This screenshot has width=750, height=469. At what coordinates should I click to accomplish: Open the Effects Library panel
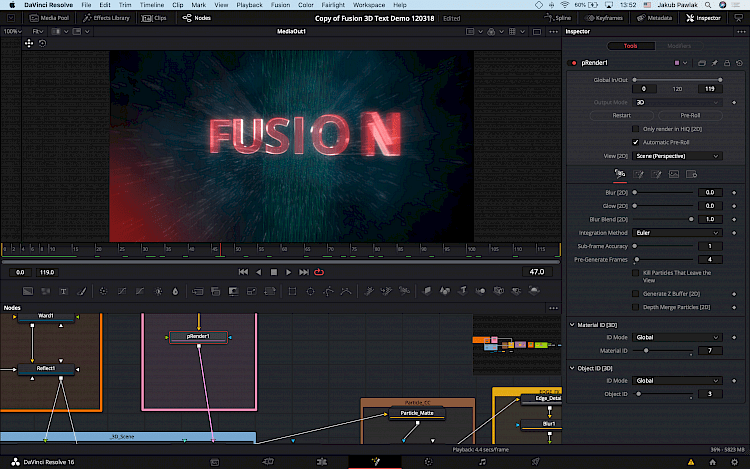[106, 18]
